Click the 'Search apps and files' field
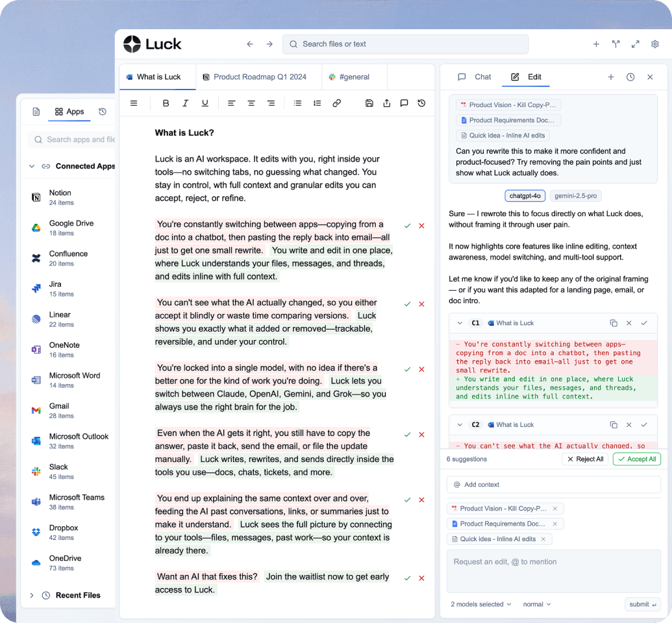 pos(71,140)
